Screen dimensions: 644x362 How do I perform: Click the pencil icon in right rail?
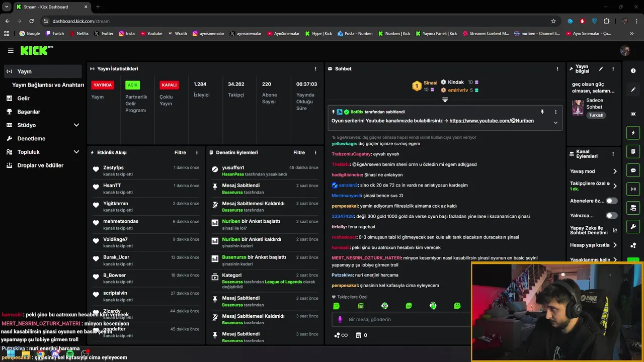633,89
